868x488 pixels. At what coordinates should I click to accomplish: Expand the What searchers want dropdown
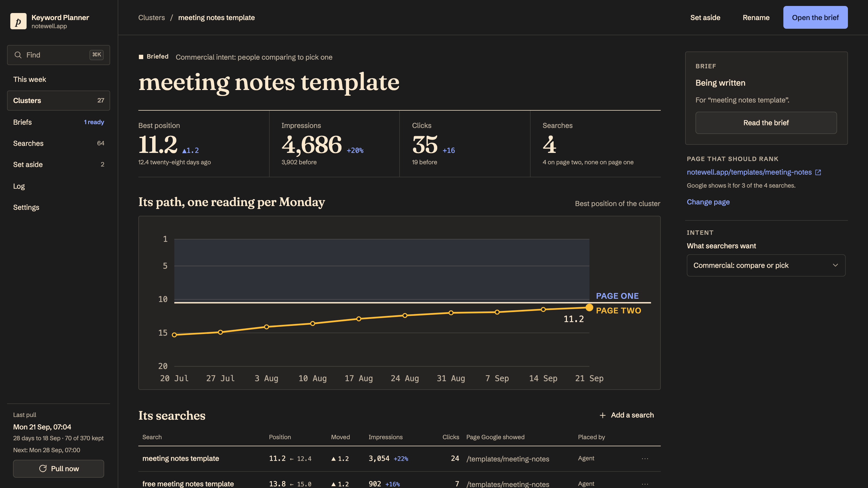click(x=766, y=265)
